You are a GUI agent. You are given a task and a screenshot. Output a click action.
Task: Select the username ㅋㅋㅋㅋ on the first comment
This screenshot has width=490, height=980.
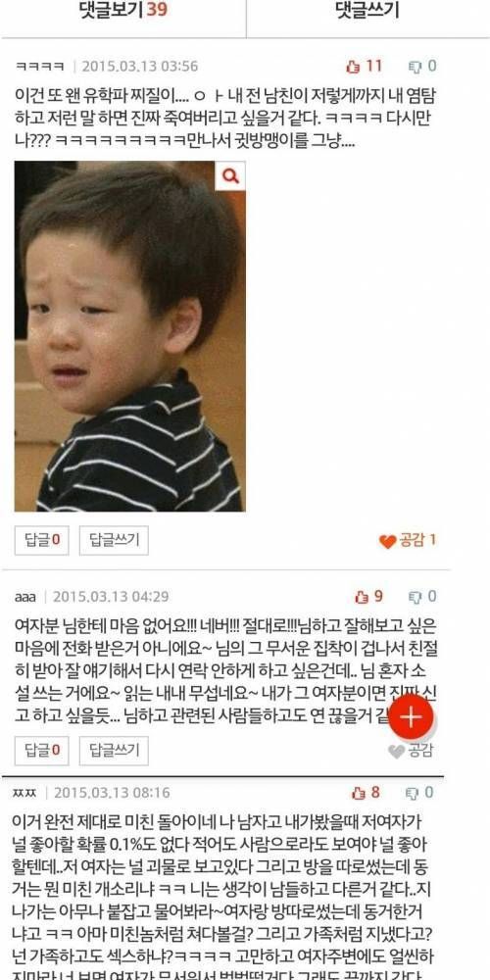[x=39, y=67]
